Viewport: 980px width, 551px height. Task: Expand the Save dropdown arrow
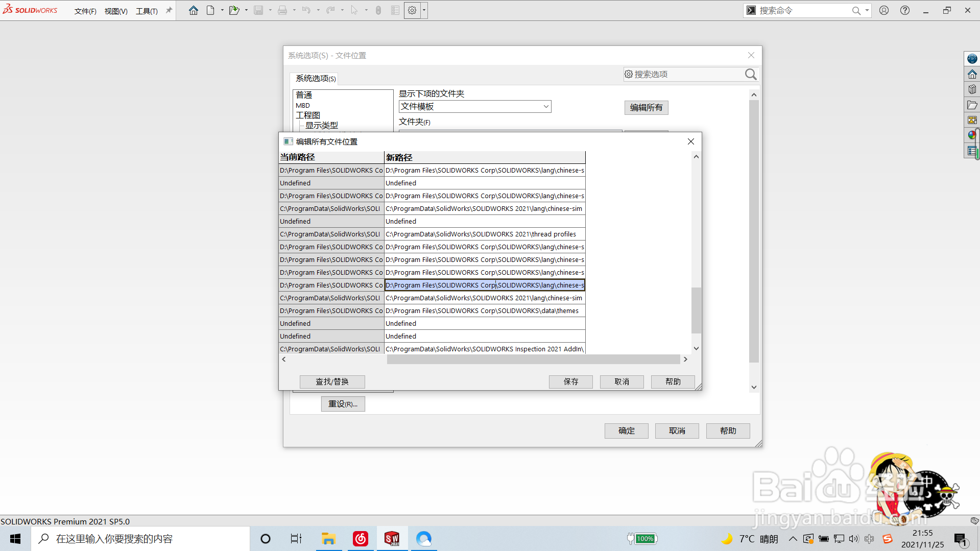270,10
